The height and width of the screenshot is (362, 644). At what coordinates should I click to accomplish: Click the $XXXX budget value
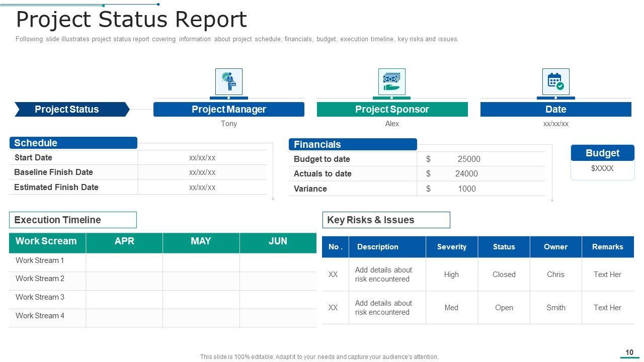(602, 168)
